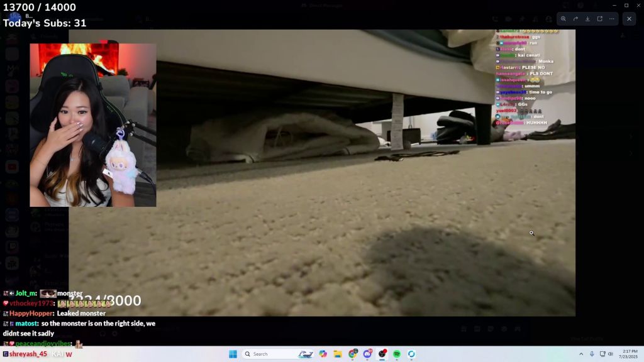Image resolution: width=644 pixels, height=362 pixels.
Task: Click the dimmed voice call icon behind viewer
Action: coord(495,19)
